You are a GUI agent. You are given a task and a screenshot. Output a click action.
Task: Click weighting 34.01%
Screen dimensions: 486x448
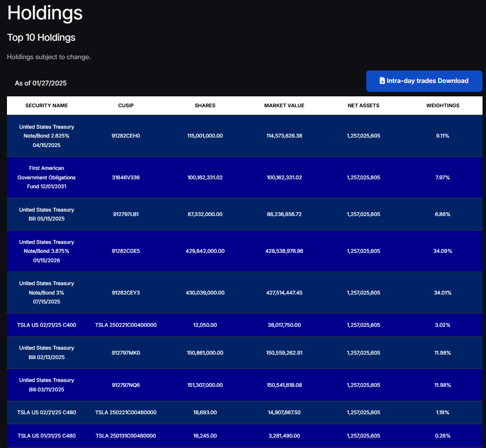click(x=443, y=293)
